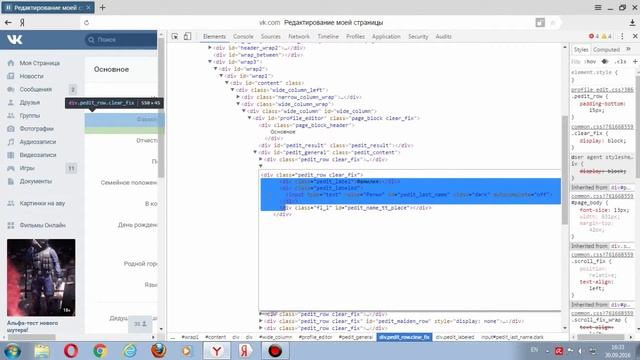Screen dimensions: 640x360
Task: Switch to the Elements tab
Action: tap(214, 36)
